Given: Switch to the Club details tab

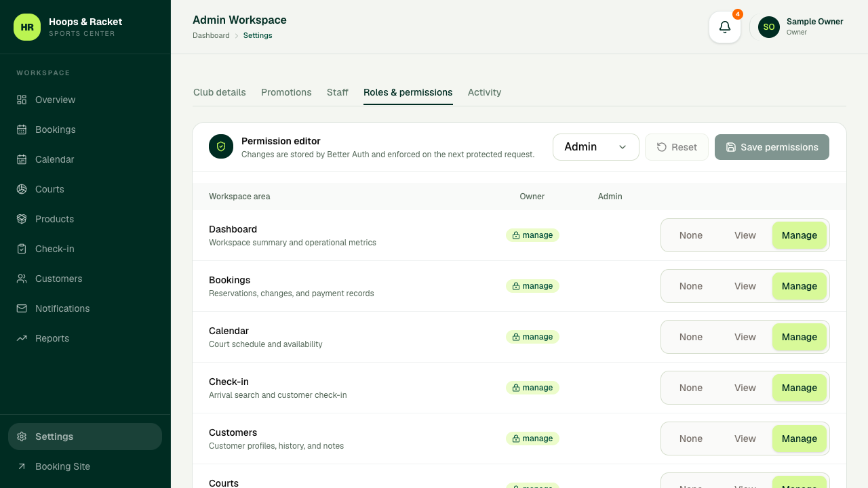Looking at the screenshot, I should [220, 92].
